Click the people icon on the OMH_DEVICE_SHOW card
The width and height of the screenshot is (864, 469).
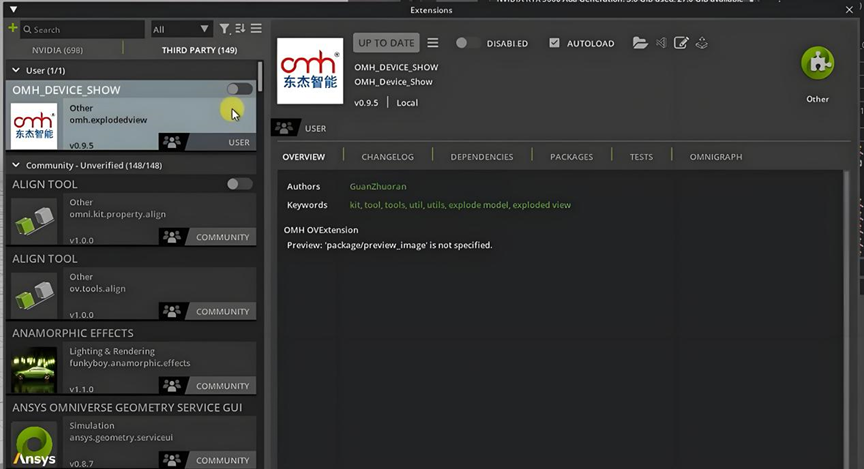click(x=172, y=142)
